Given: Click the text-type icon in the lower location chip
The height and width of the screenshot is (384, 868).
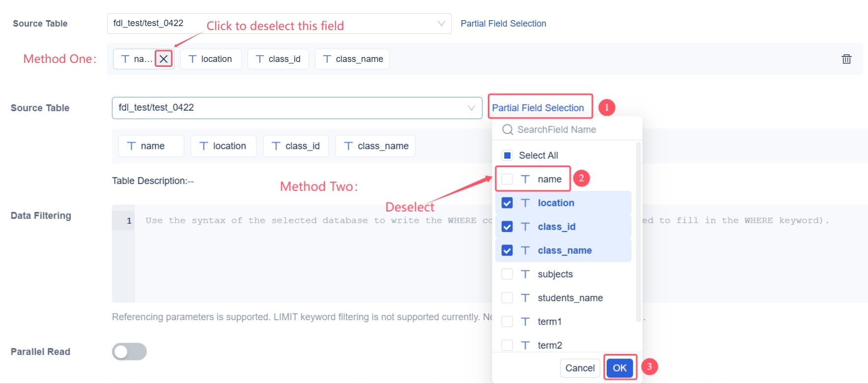Looking at the screenshot, I should (x=203, y=146).
